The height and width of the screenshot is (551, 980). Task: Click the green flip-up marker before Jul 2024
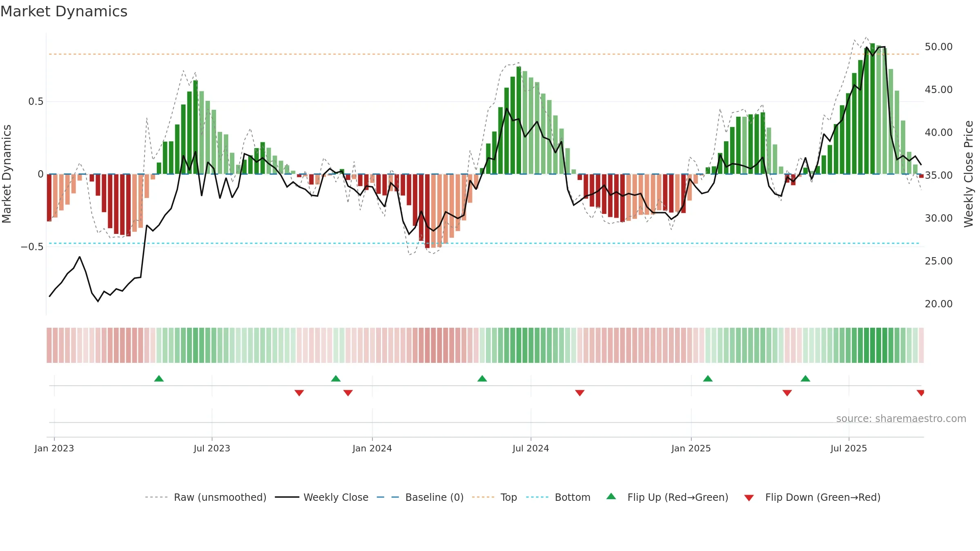click(x=482, y=378)
